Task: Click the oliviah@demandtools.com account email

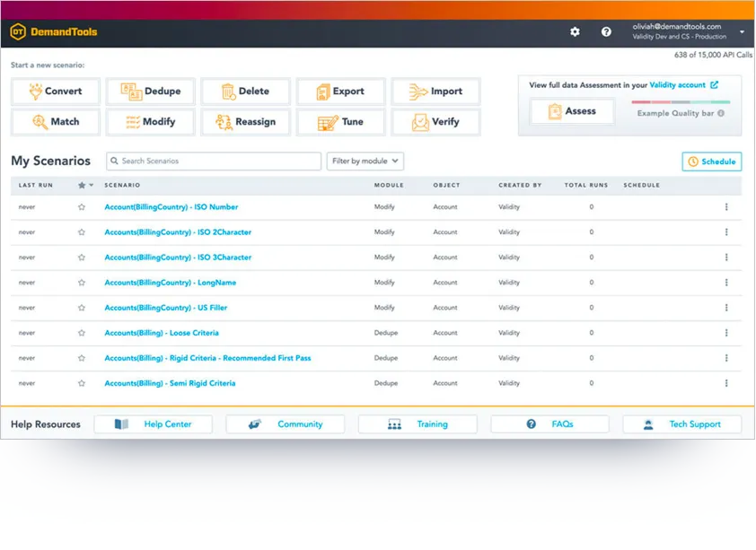Action: point(677,27)
